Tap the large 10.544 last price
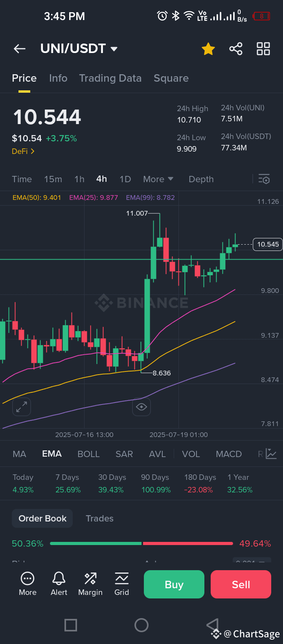This screenshot has width=283, height=644. pos(47,117)
